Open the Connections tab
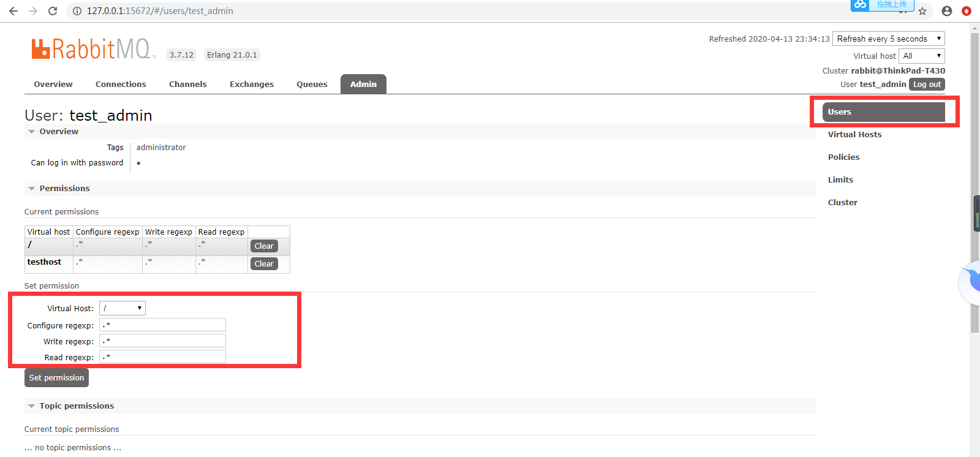 tap(121, 85)
